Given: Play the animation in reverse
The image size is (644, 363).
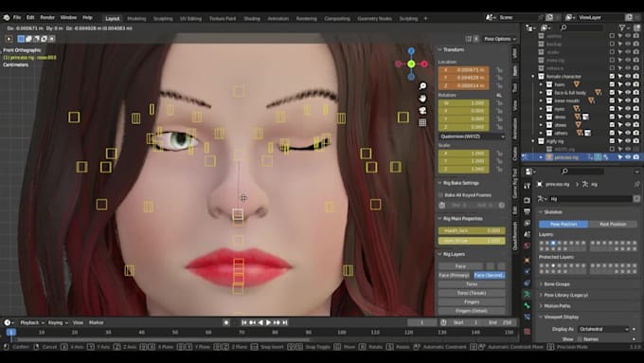Looking at the screenshot, I should pyautogui.click(x=260, y=322).
